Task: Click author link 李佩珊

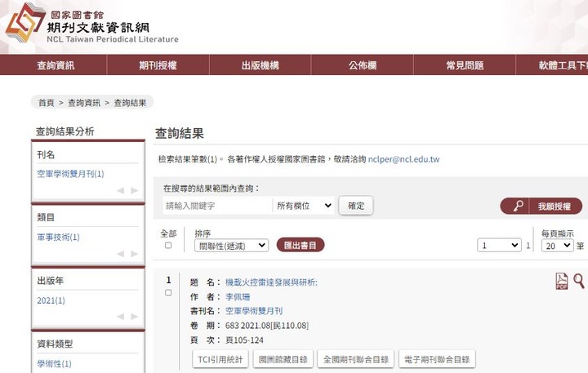Action: coord(238,297)
